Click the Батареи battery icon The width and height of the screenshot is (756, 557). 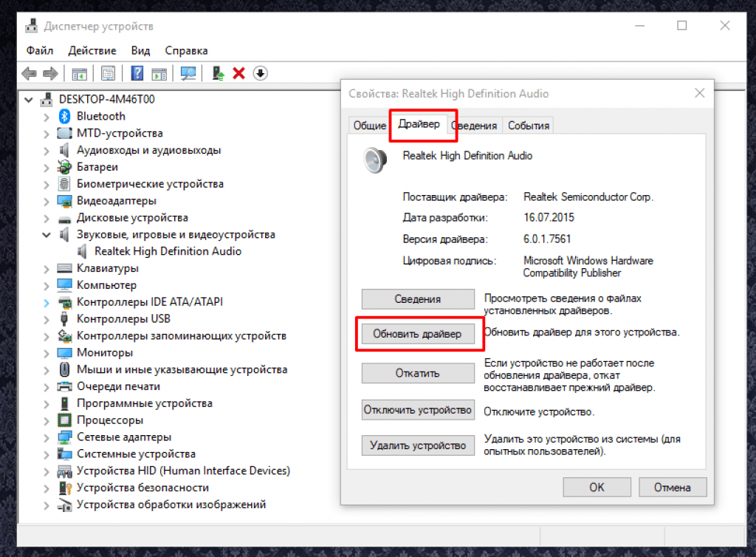(65, 167)
